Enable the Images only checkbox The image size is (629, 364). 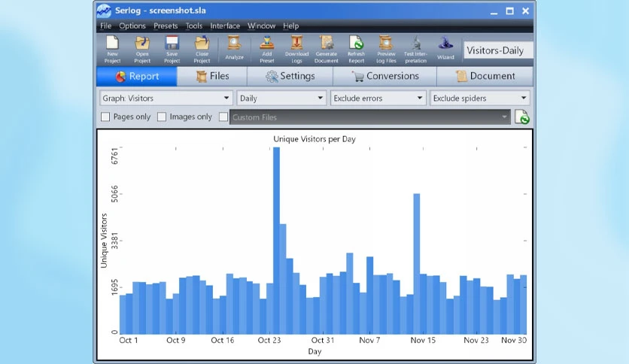coord(162,117)
